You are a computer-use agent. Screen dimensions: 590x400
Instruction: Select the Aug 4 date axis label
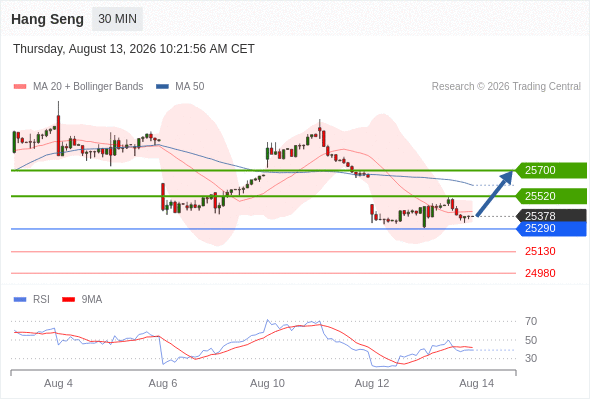coord(58,383)
